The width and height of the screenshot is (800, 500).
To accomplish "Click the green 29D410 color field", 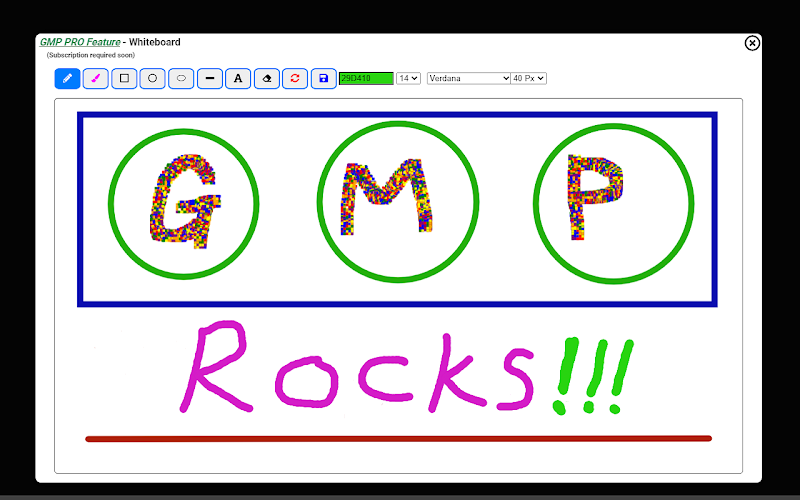I will (x=366, y=79).
